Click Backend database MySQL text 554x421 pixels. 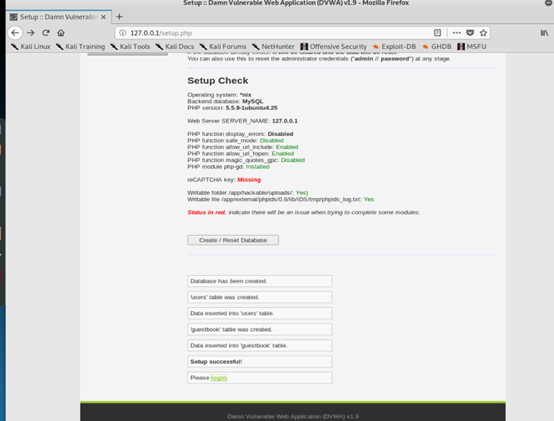tap(225, 101)
